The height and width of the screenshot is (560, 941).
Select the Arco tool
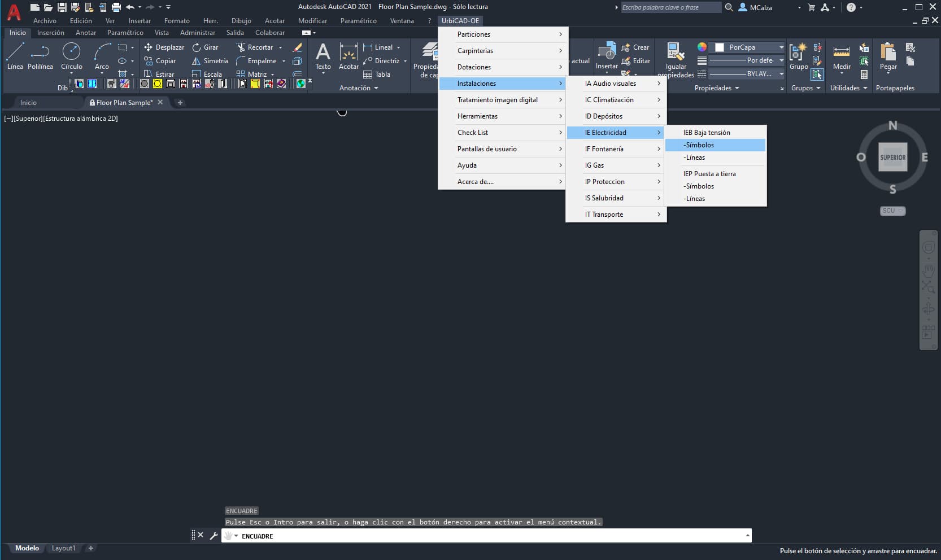tap(102, 56)
